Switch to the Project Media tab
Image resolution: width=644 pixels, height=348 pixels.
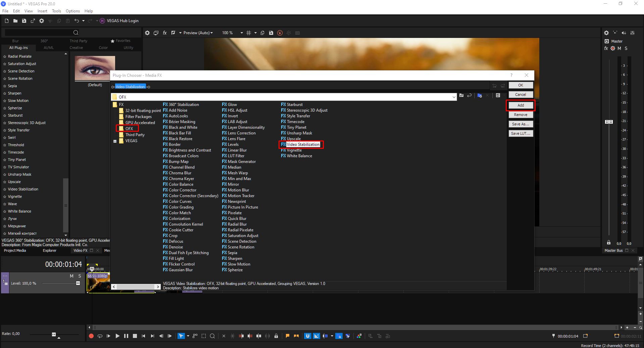point(15,250)
